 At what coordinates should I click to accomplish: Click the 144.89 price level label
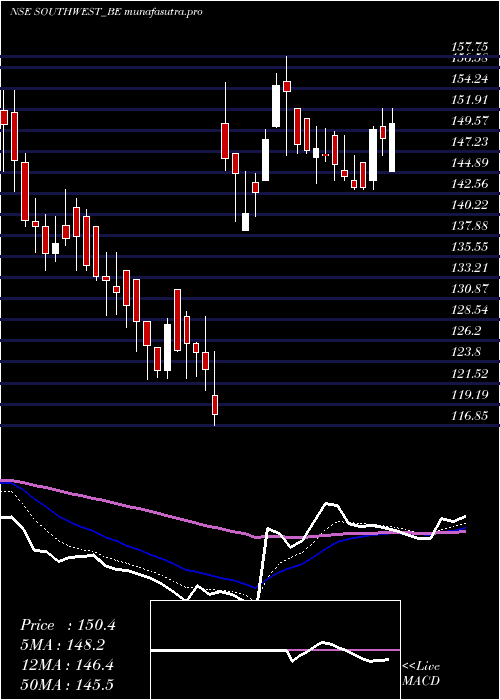tap(469, 163)
